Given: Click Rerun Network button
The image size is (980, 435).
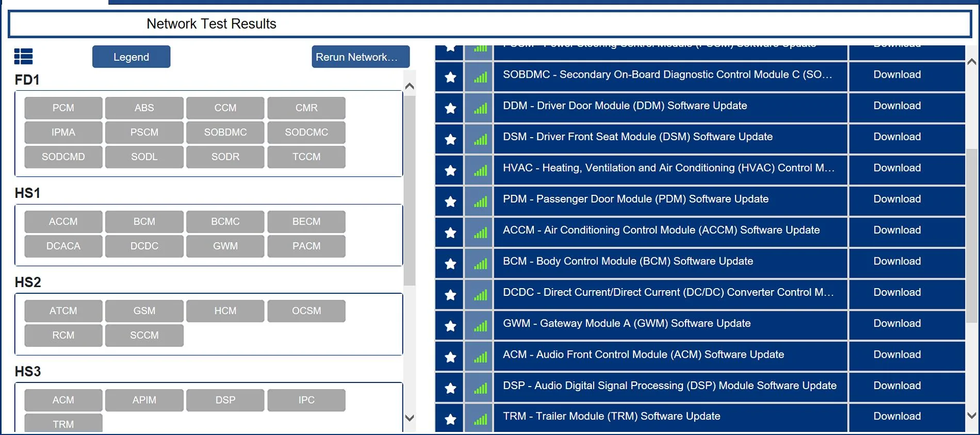Looking at the screenshot, I should coord(361,57).
